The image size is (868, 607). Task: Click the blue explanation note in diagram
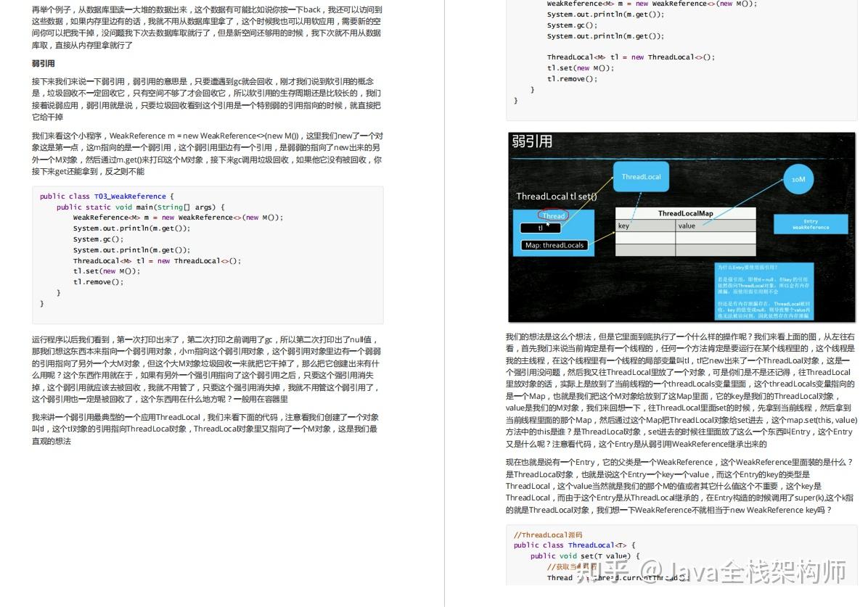tap(764, 291)
